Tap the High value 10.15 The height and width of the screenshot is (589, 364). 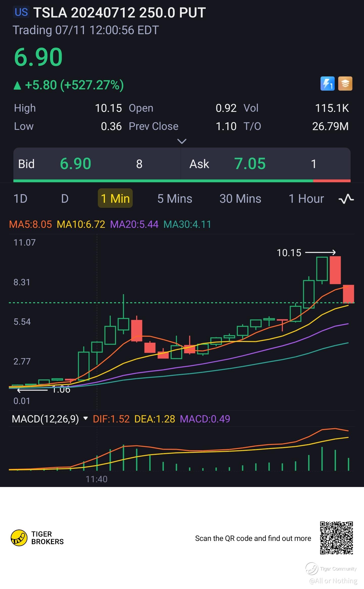(108, 108)
